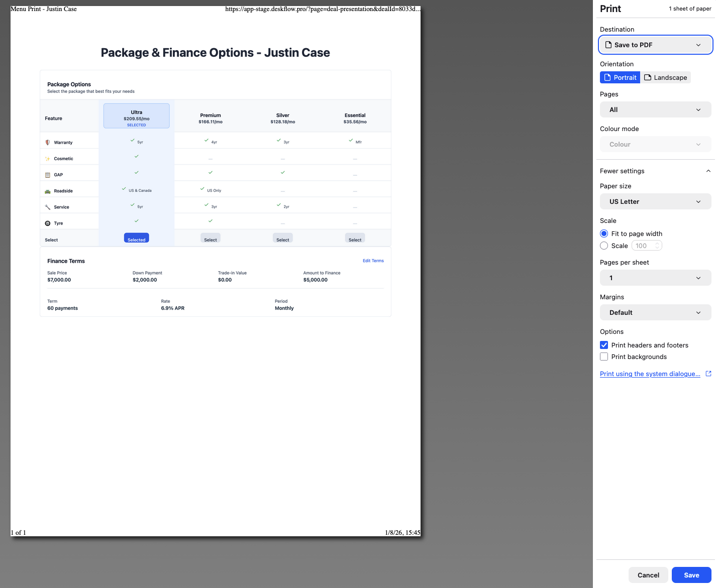The image size is (716, 588).
Task: Select Portrait orientation
Action: [x=620, y=77]
